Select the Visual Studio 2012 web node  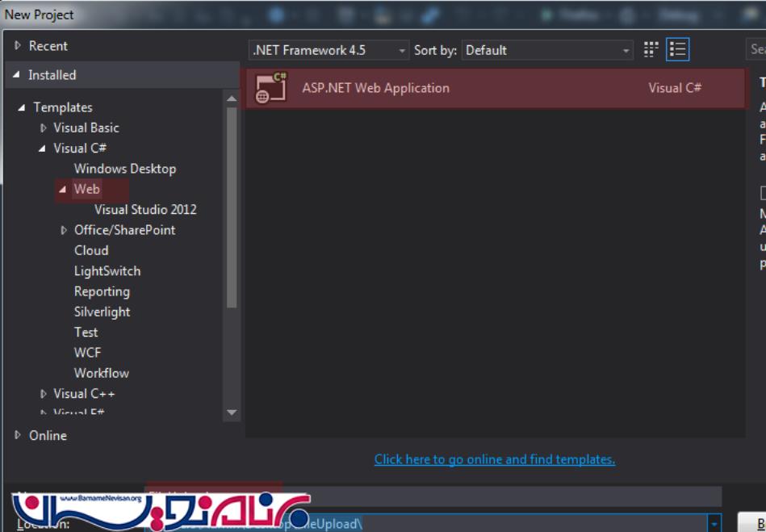click(145, 209)
